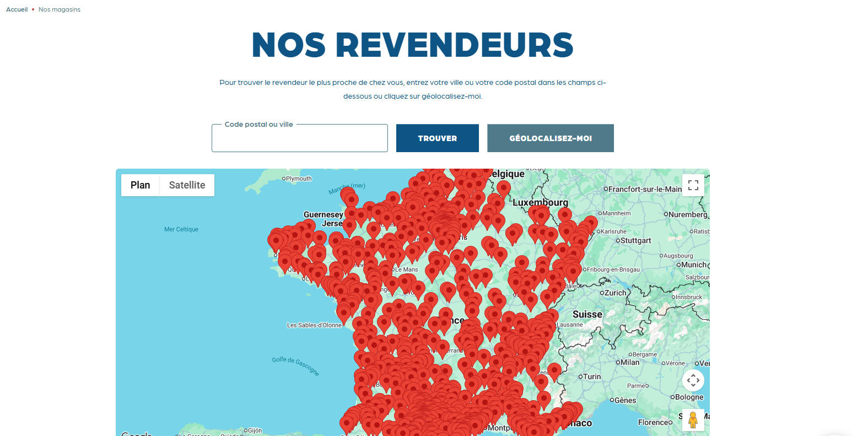Click the Suisse label on the map

pyautogui.click(x=587, y=314)
